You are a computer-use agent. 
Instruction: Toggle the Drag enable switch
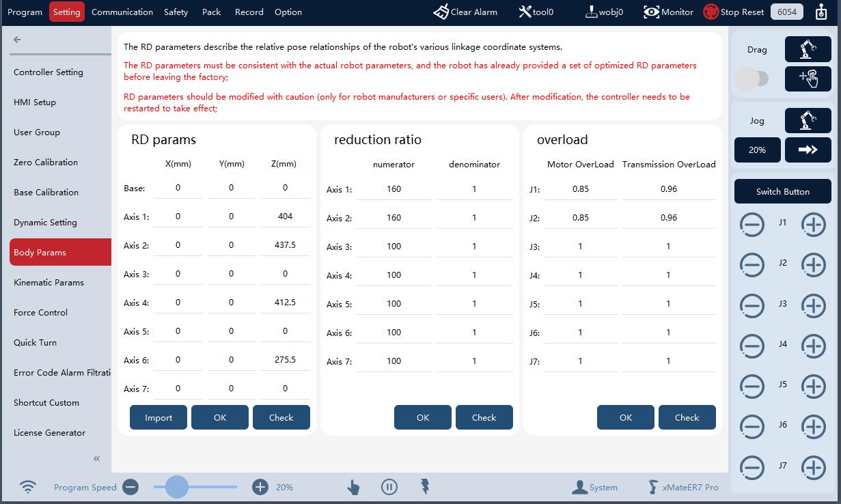[x=752, y=79]
